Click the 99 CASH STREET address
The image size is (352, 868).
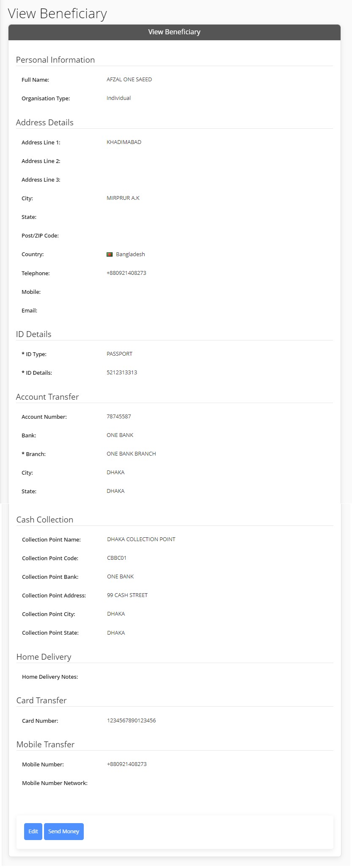(127, 595)
